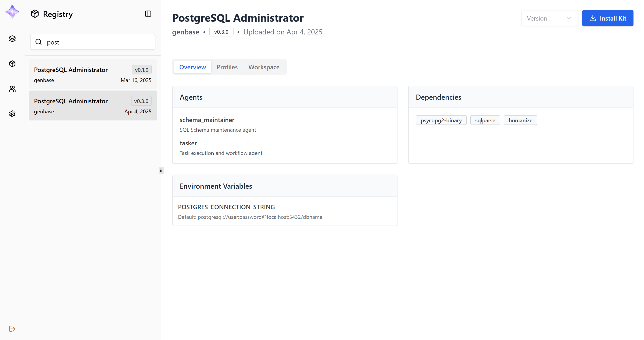Click the Dependencies section heading
This screenshot has width=644, height=340.
(438, 97)
